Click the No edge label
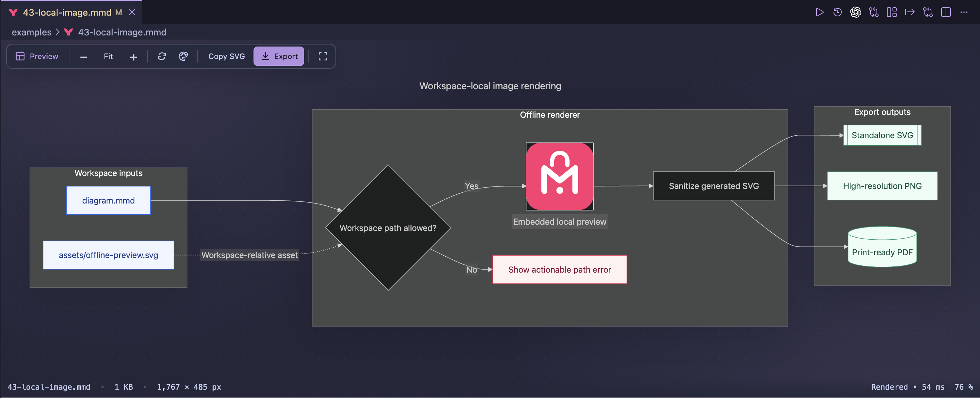 (471, 270)
